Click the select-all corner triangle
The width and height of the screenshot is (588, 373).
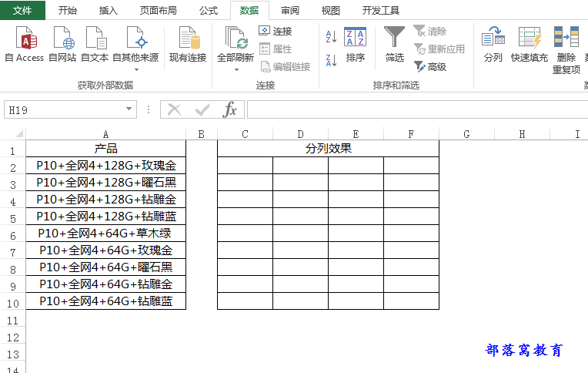[18, 134]
